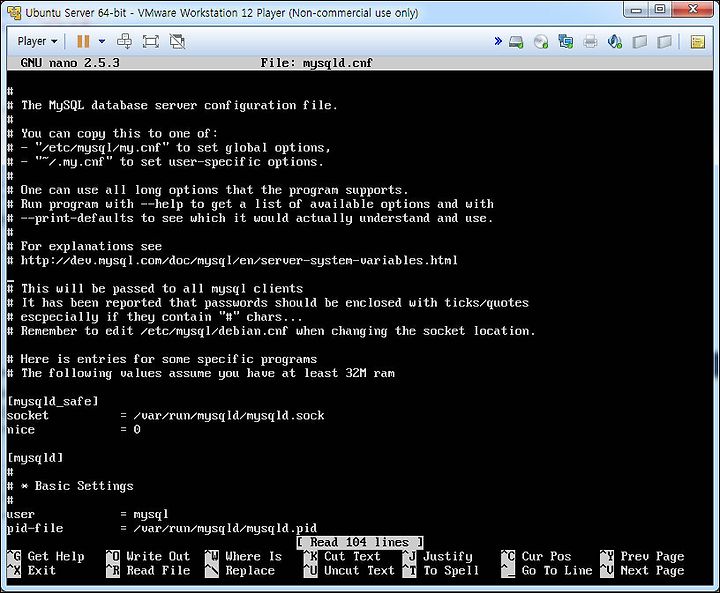Open the hard disk device icon

pos(516,42)
